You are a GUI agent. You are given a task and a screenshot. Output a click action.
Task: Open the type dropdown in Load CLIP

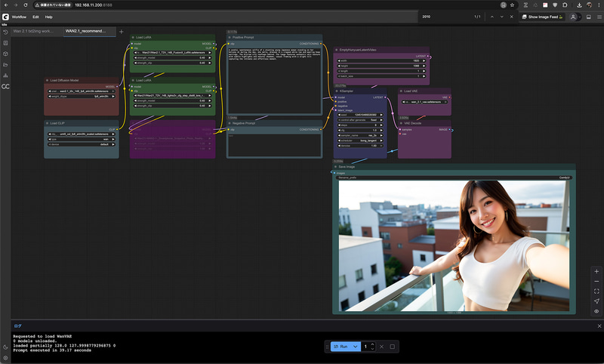82,139
